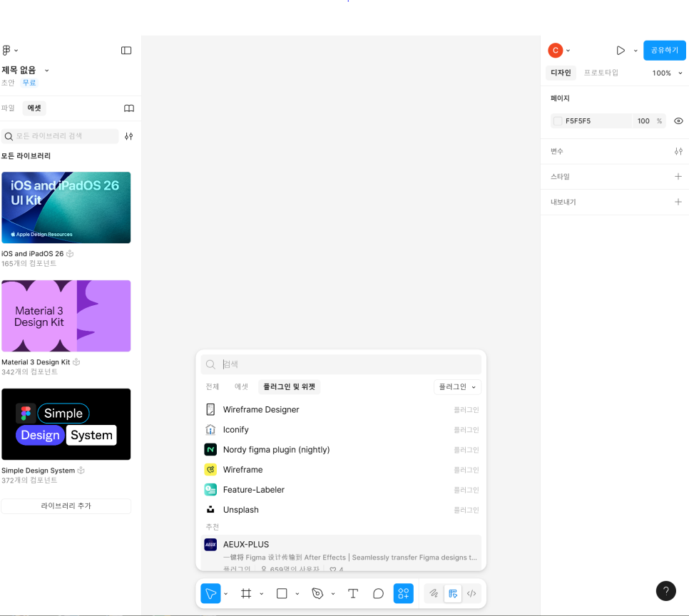Click the 공유하기 share button
This screenshot has width=689, height=616.
click(x=664, y=51)
